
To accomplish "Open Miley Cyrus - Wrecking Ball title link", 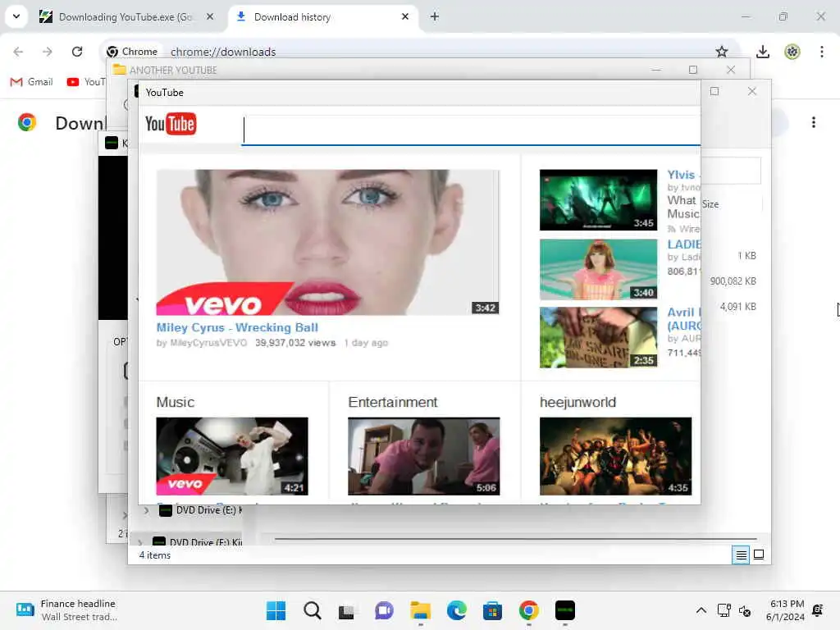I will (x=237, y=327).
